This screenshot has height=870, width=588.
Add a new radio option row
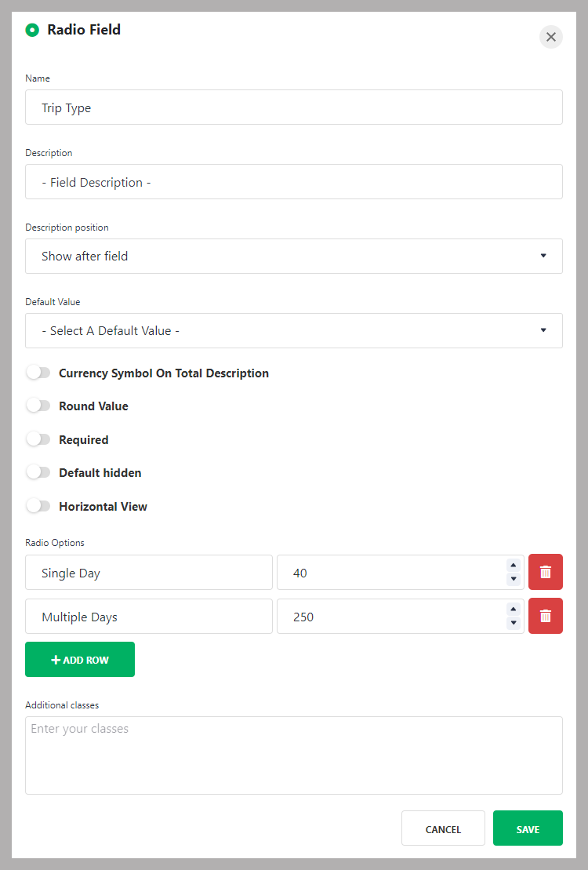[x=80, y=660]
